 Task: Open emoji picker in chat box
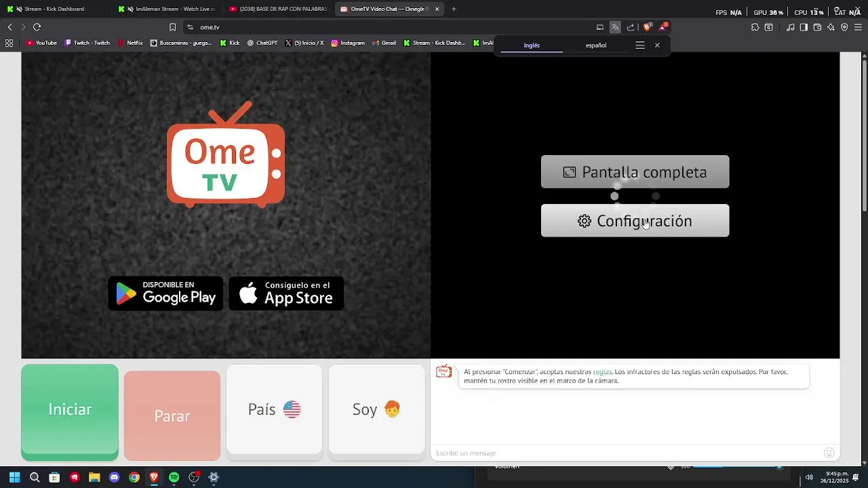pos(829,453)
